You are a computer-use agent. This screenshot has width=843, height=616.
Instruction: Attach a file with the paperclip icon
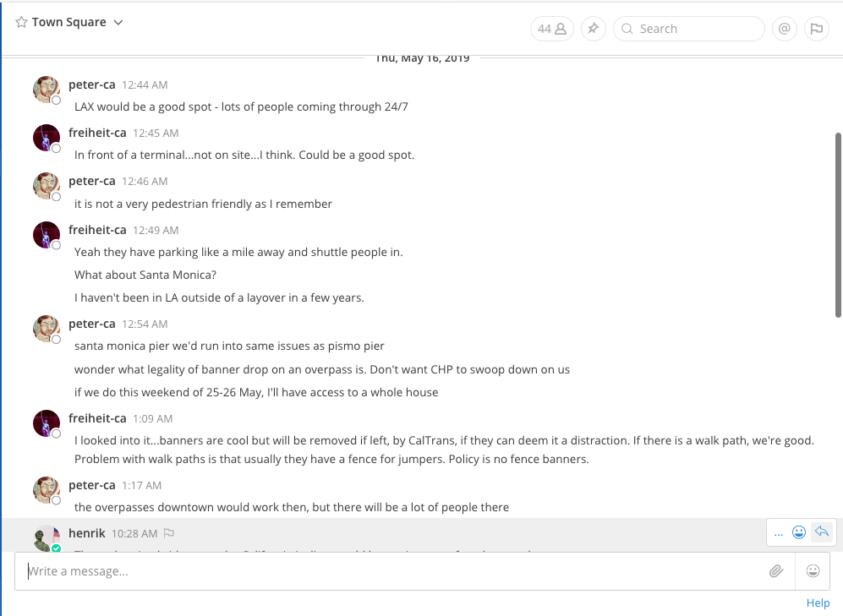[776, 571]
